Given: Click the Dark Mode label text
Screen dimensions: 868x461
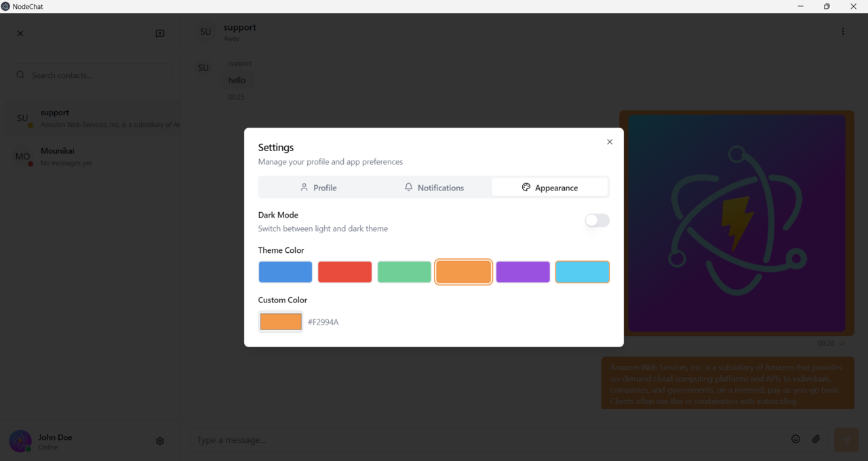Looking at the screenshot, I should [x=278, y=215].
